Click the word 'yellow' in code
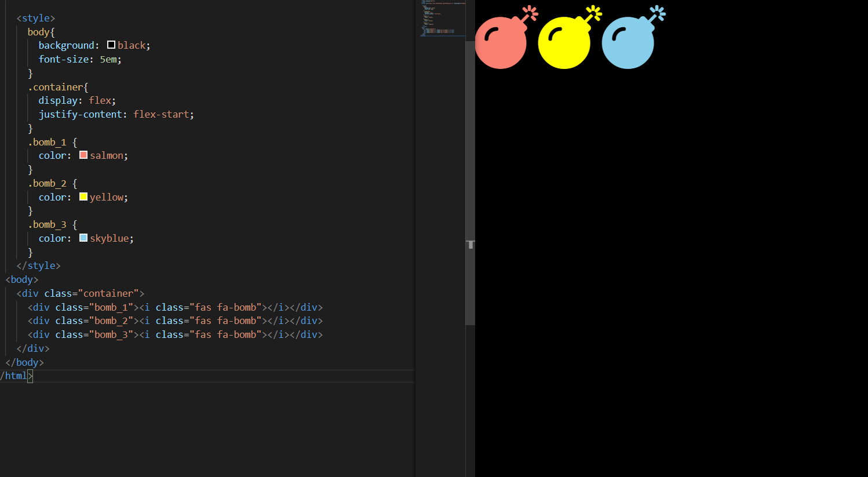Image resolution: width=868 pixels, height=477 pixels. [107, 197]
